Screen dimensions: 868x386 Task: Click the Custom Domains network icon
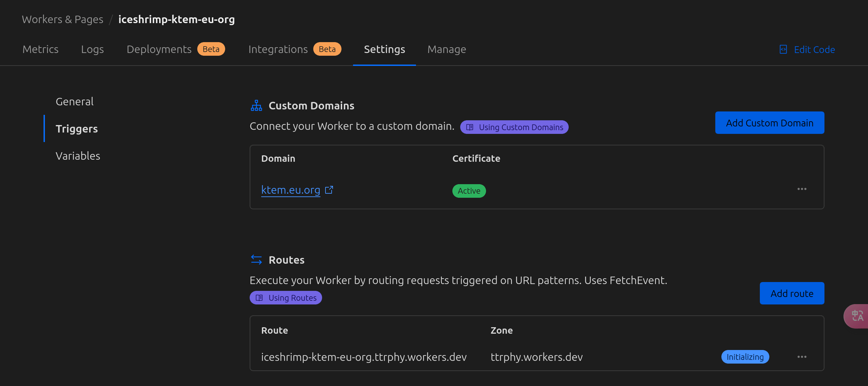[x=256, y=105]
